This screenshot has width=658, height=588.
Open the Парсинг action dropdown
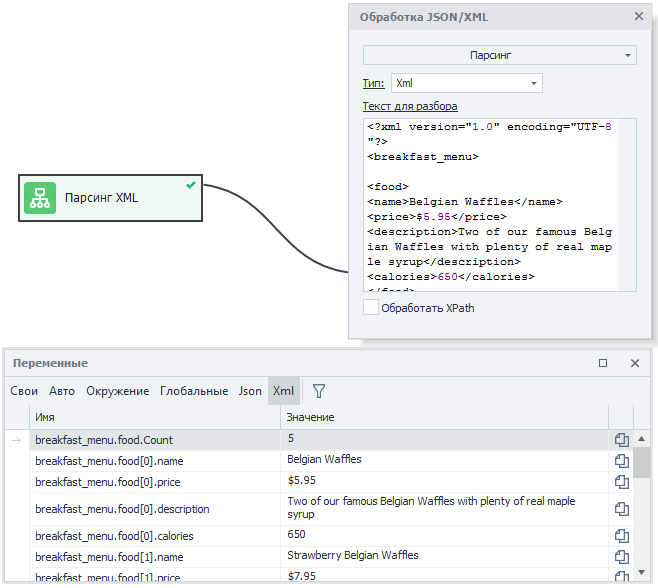pyautogui.click(x=499, y=56)
